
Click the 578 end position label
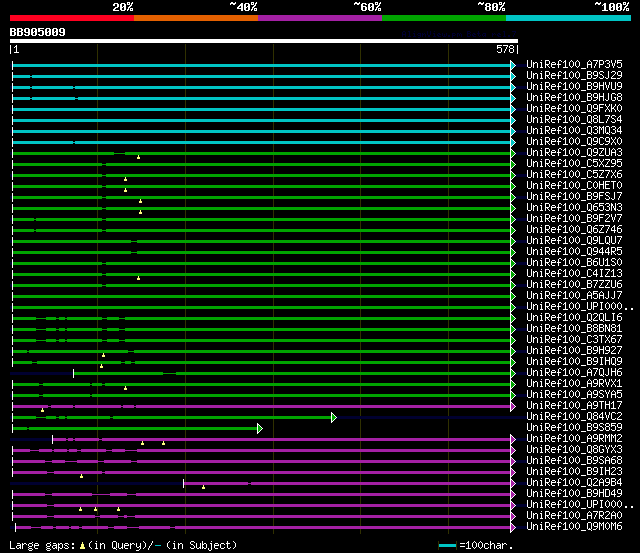click(x=505, y=49)
